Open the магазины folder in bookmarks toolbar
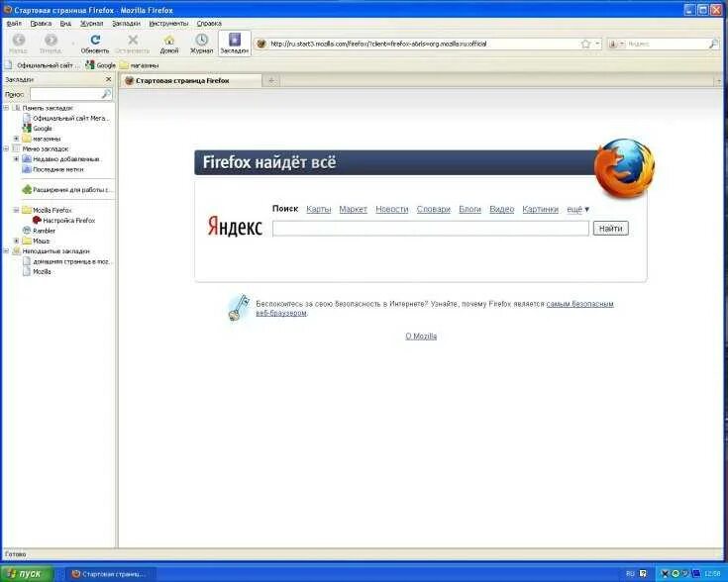Image resolution: width=728 pixels, height=582 pixels. pyautogui.click(x=140, y=65)
